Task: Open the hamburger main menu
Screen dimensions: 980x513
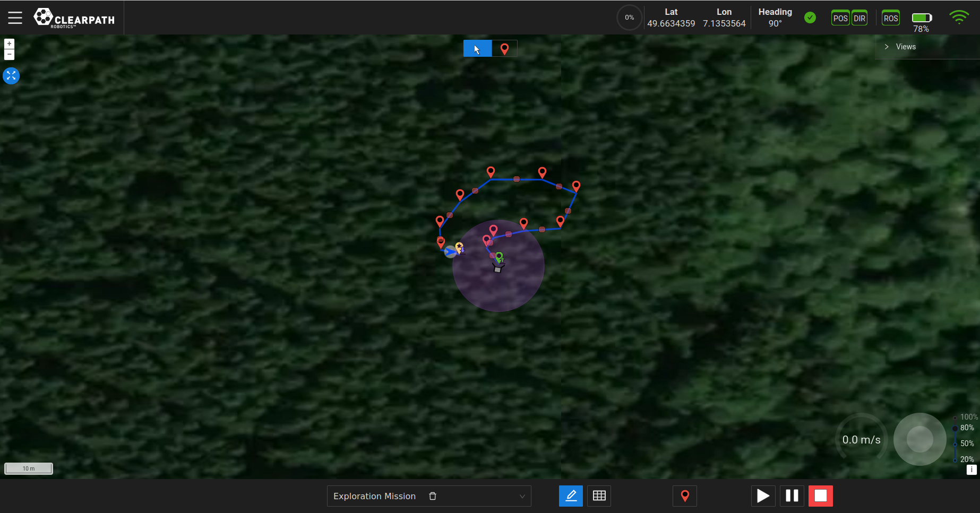Action: point(15,18)
